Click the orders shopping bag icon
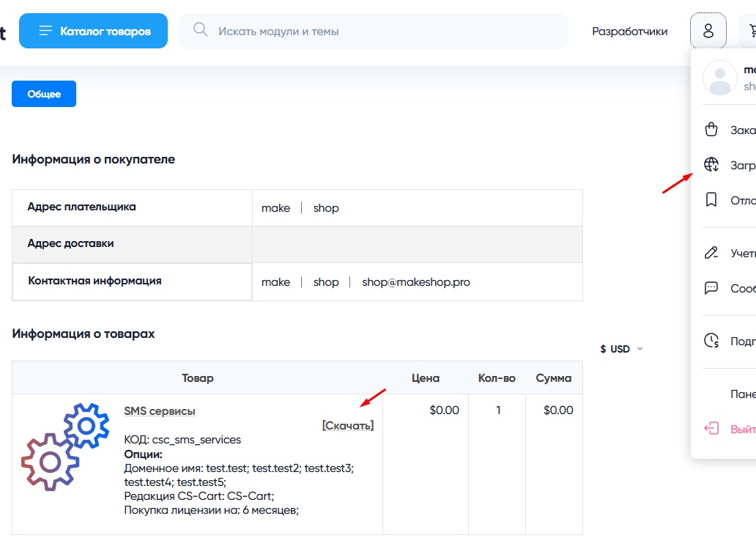The width and height of the screenshot is (756, 549). pyautogui.click(x=711, y=130)
